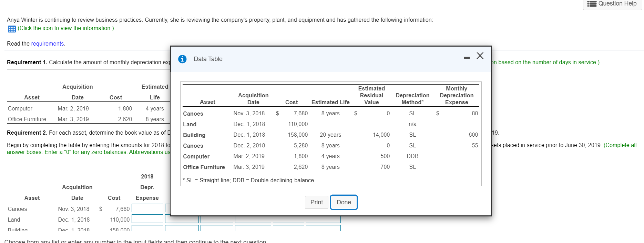Image resolution: width=644 pixels, height=243 pixels.
Task: Minimize the Data Table dialog
Action: (x=467, y=58)
